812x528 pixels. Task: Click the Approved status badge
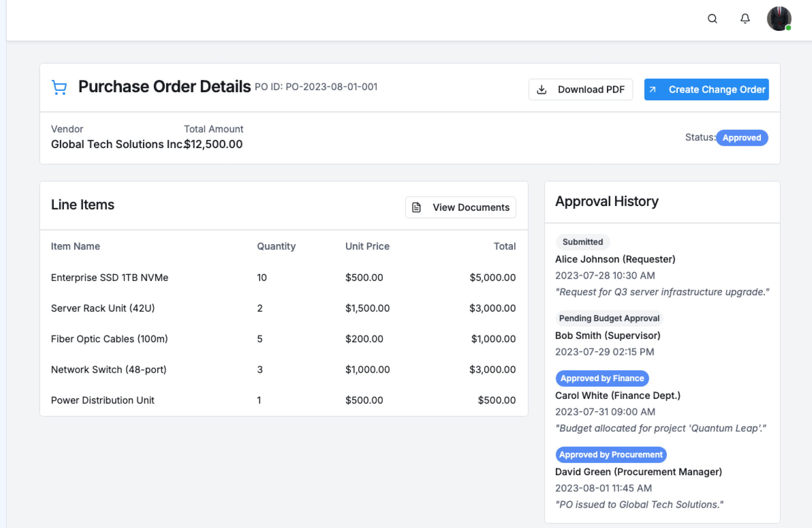(741, 138)
